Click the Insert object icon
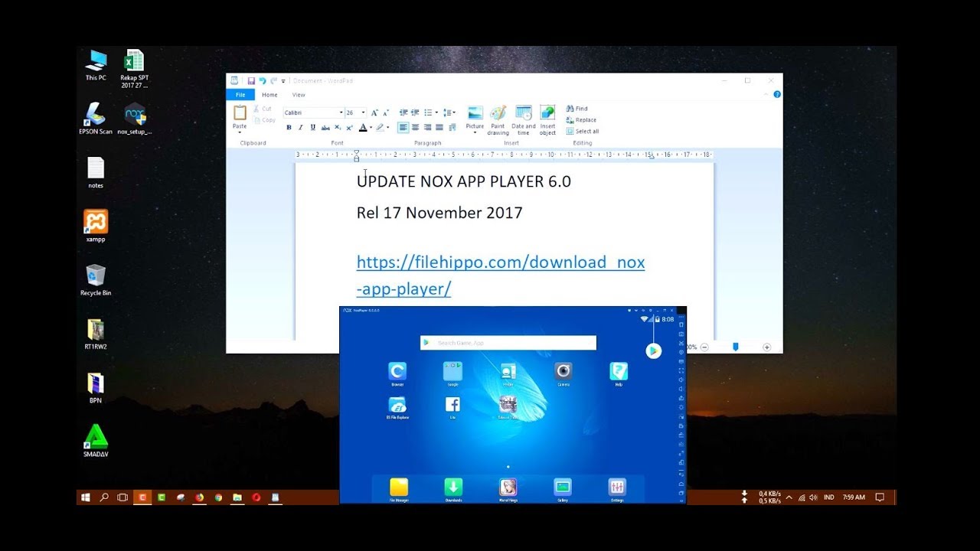 (547, 113)
